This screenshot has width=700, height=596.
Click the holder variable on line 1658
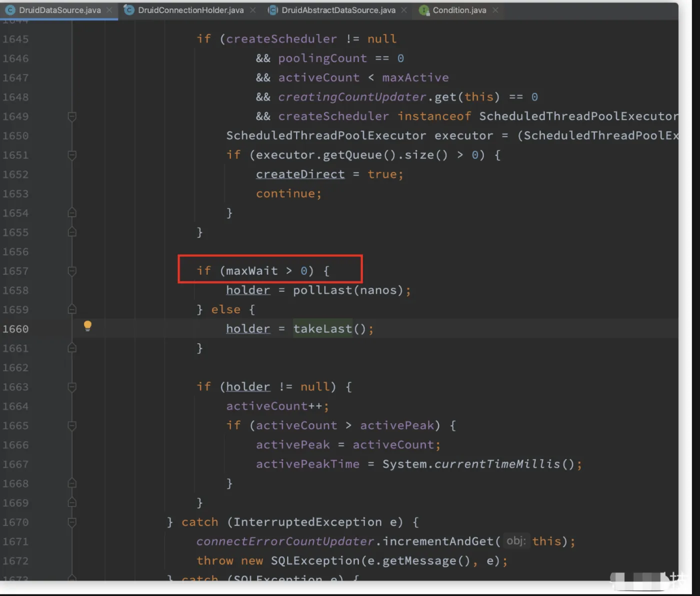(248, 290)
